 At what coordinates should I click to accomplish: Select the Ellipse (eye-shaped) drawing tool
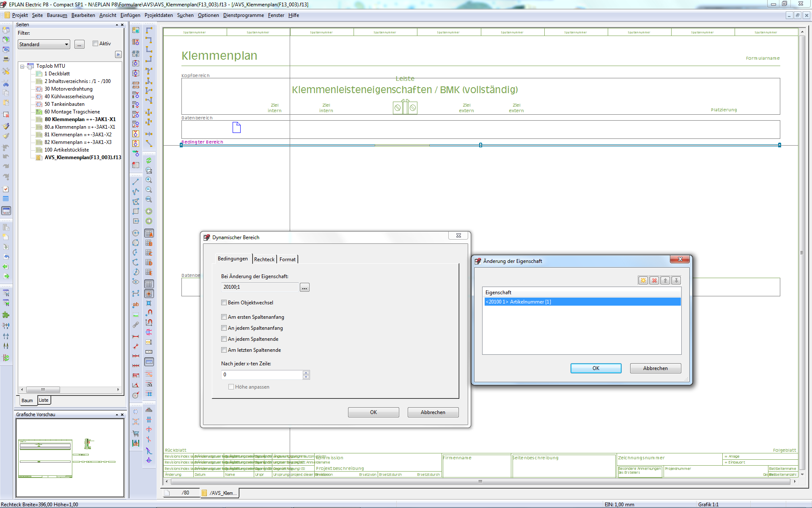coord(136,282)
